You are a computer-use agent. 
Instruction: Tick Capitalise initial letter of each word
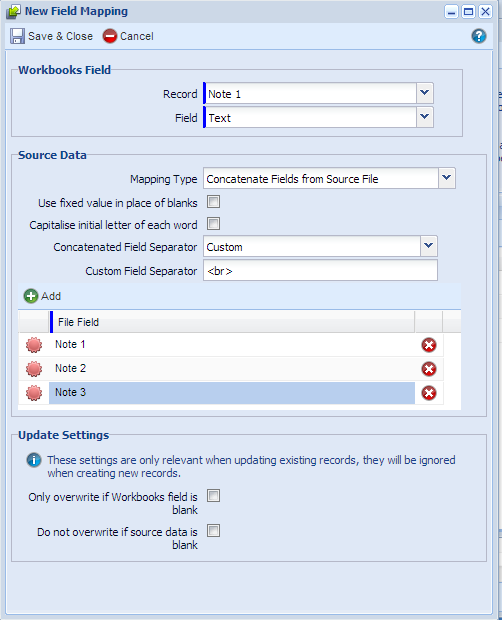[213, 224]
